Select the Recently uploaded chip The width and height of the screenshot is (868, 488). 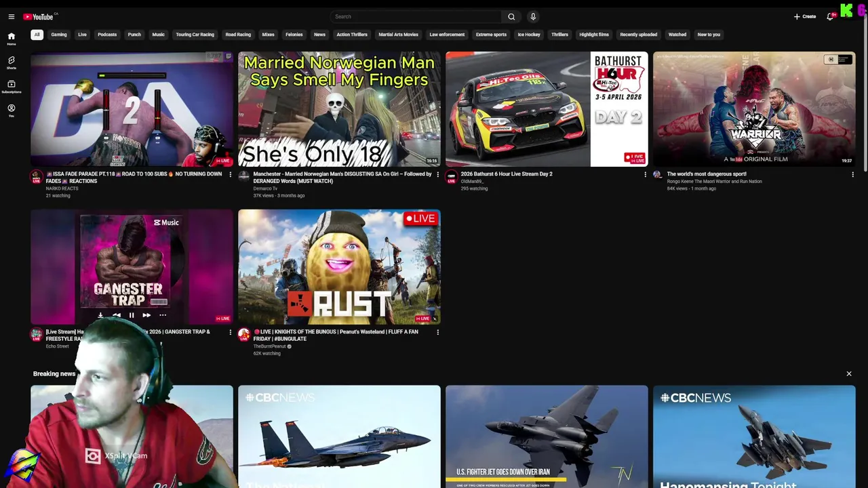638,35
